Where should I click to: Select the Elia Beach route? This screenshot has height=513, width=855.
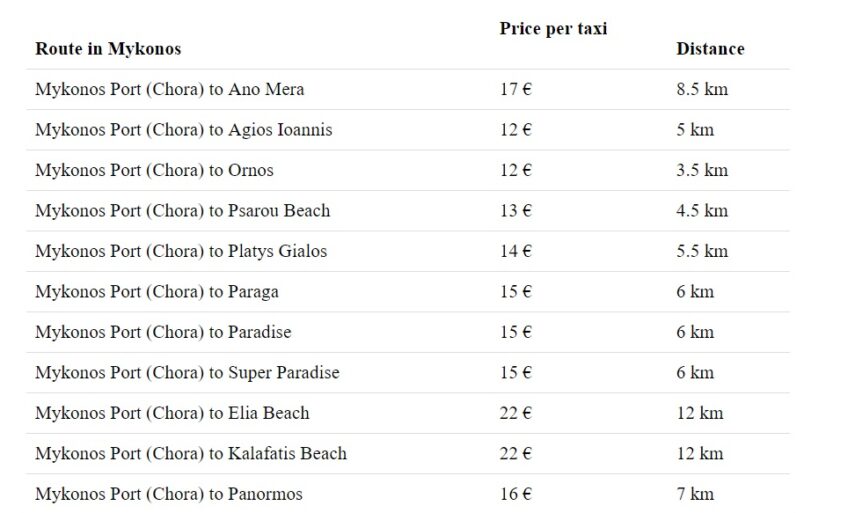tap(172, 413)
